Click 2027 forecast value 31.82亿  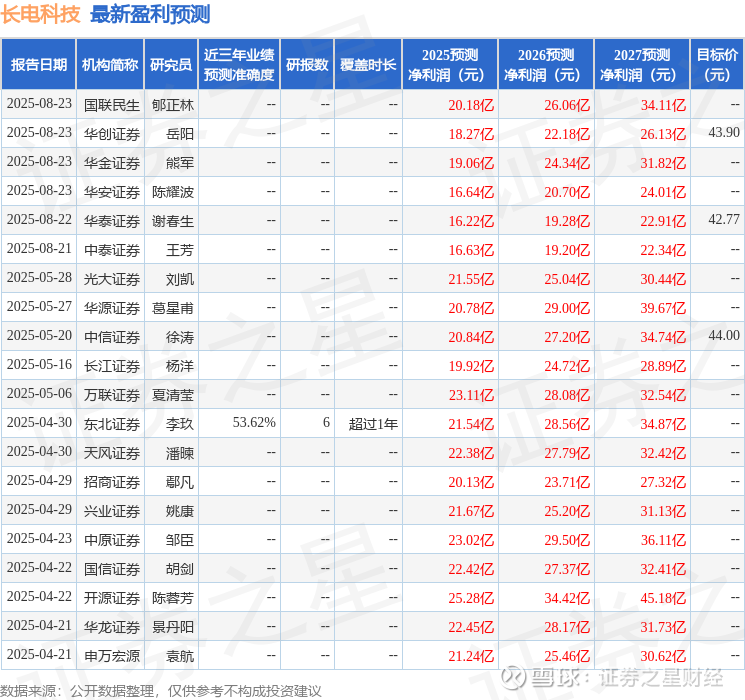(x=663, y=163)
